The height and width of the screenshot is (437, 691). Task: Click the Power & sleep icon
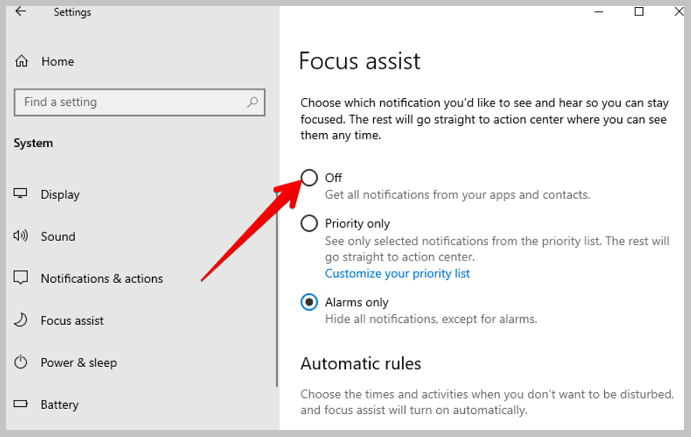pos(21,362)
